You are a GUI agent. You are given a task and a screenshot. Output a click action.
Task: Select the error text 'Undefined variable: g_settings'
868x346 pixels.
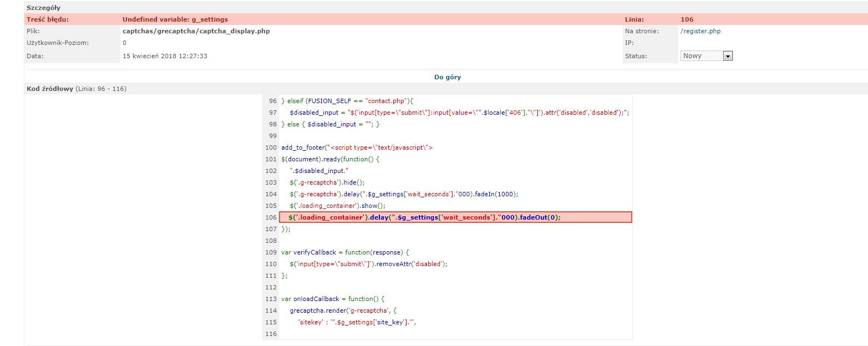click(175, 19)
